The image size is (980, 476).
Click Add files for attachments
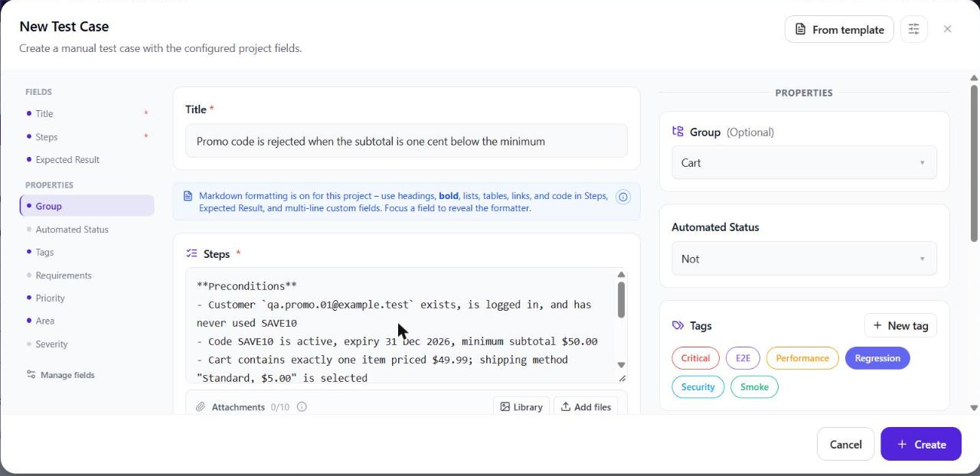[x=586, y=406]
